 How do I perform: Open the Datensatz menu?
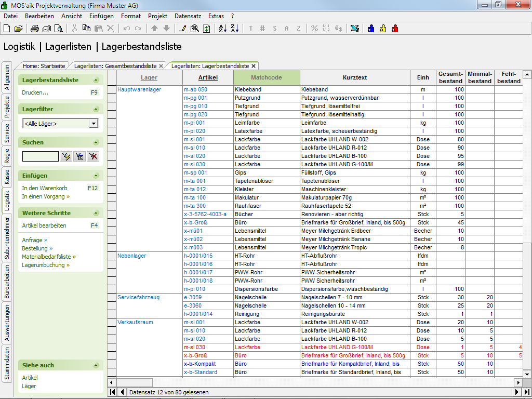[187, 16]
